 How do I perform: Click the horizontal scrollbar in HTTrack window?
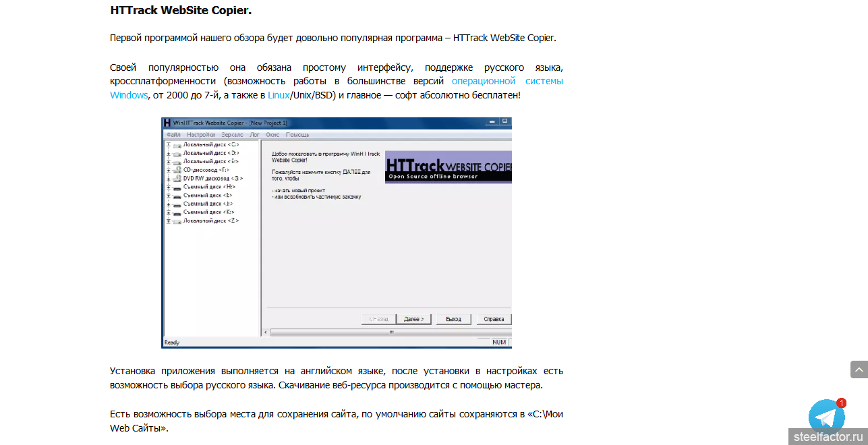click(x=390, y=332)
